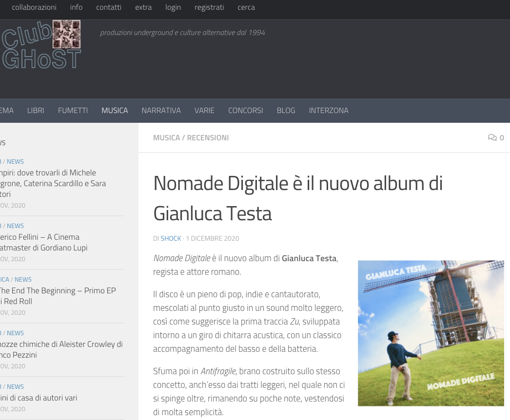Open the CONCORSI section
The width and height of the screenshot is (510, 420).
pyautogui.click(x=245, y=111)
